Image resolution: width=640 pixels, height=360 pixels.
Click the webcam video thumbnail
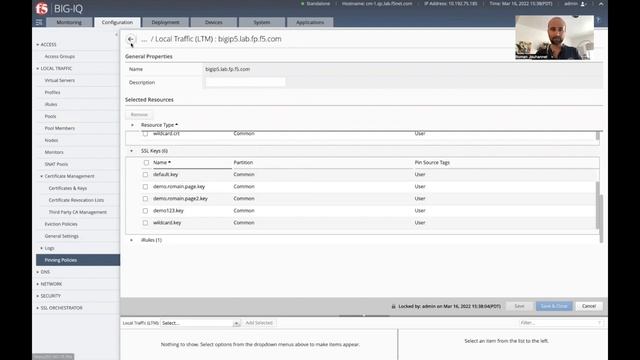coord(554,38)
